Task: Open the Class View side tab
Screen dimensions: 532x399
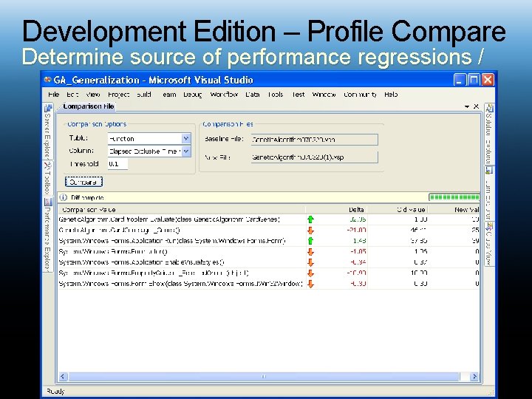Action: (489, 244)
